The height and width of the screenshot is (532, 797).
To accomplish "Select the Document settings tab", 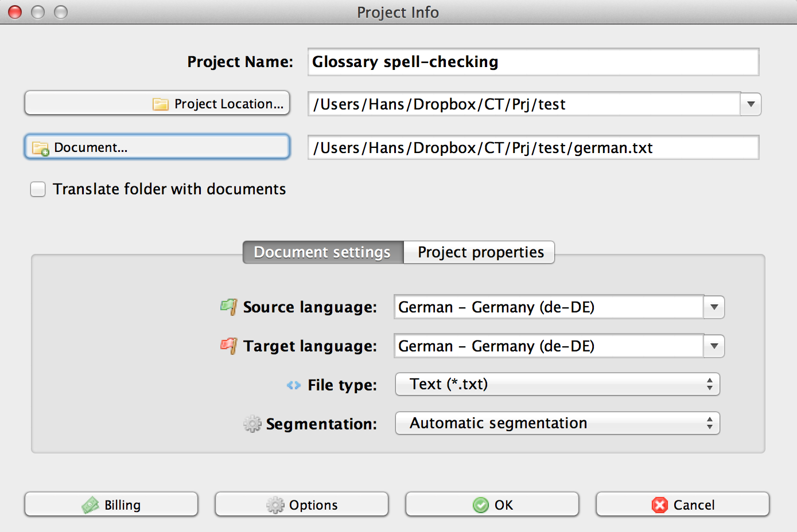I will tap(322, 252).
